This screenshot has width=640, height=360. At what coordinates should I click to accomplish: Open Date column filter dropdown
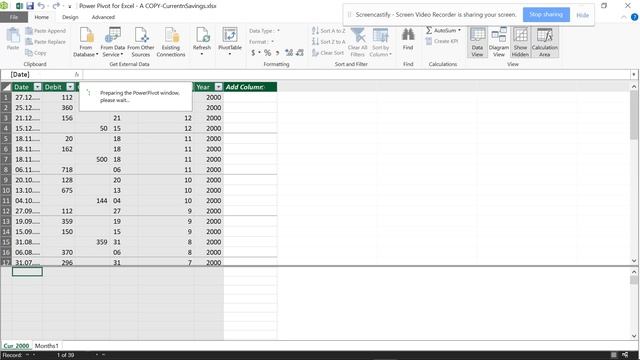(38, 87)
